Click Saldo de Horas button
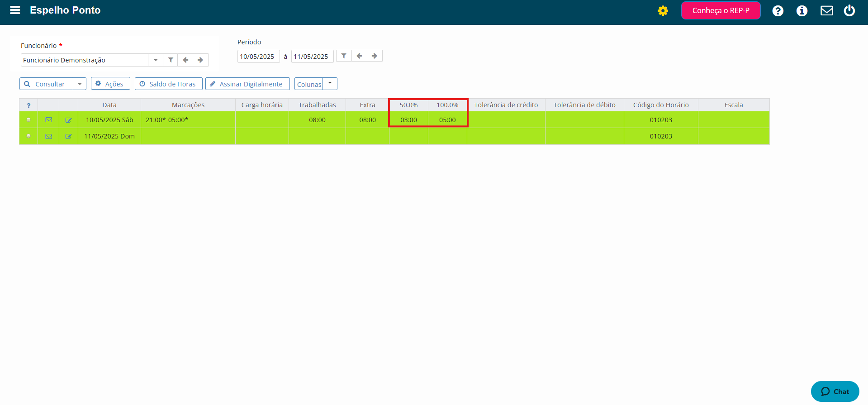 [168, 84]
